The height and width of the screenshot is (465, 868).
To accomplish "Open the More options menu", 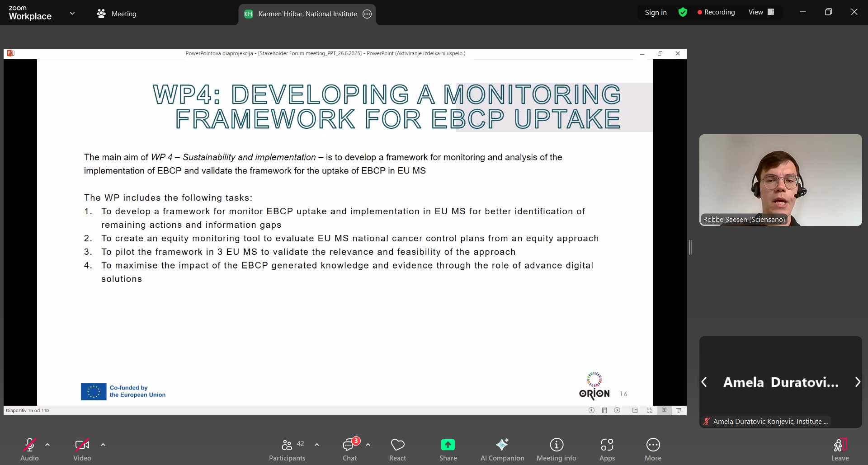I will pyautogui.click(x=653, y=449).
